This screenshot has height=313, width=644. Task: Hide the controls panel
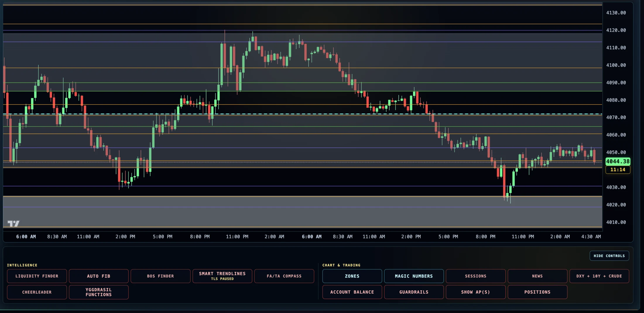(609, 256)
